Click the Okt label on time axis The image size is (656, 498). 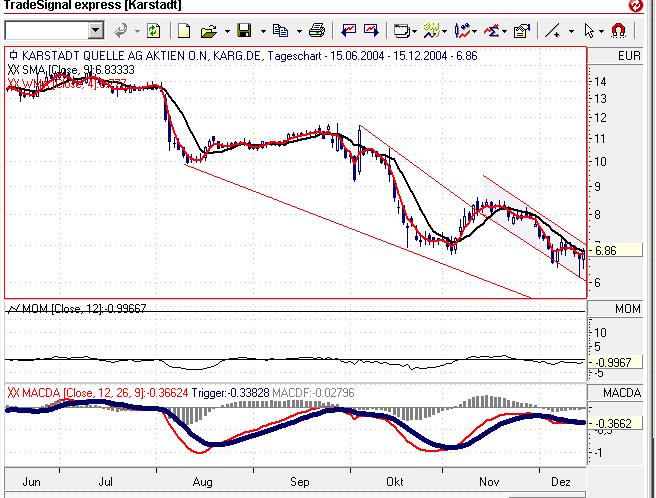[x=394, y=482]
